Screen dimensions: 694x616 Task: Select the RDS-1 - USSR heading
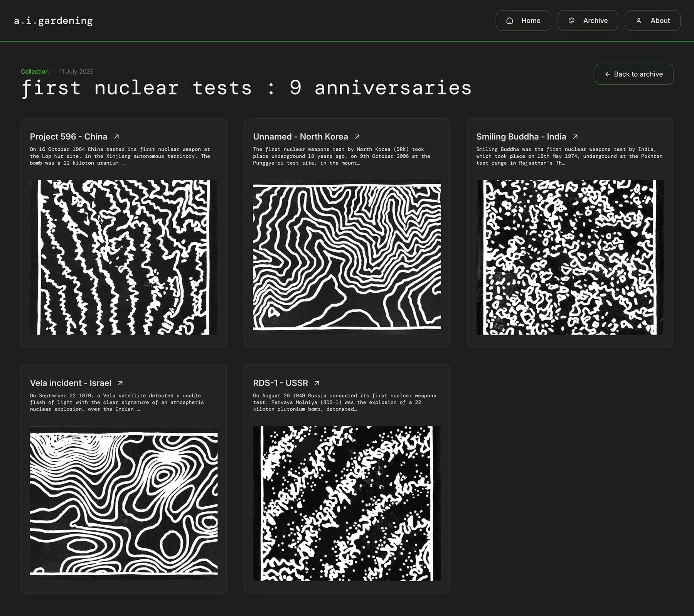point(280,383)
